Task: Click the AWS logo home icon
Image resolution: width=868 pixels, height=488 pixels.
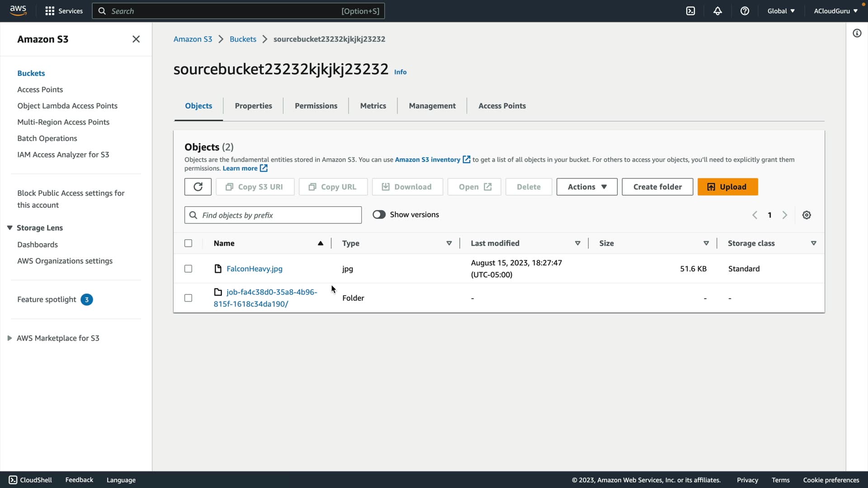Action: pyautogui.click(x=18, y=10)
